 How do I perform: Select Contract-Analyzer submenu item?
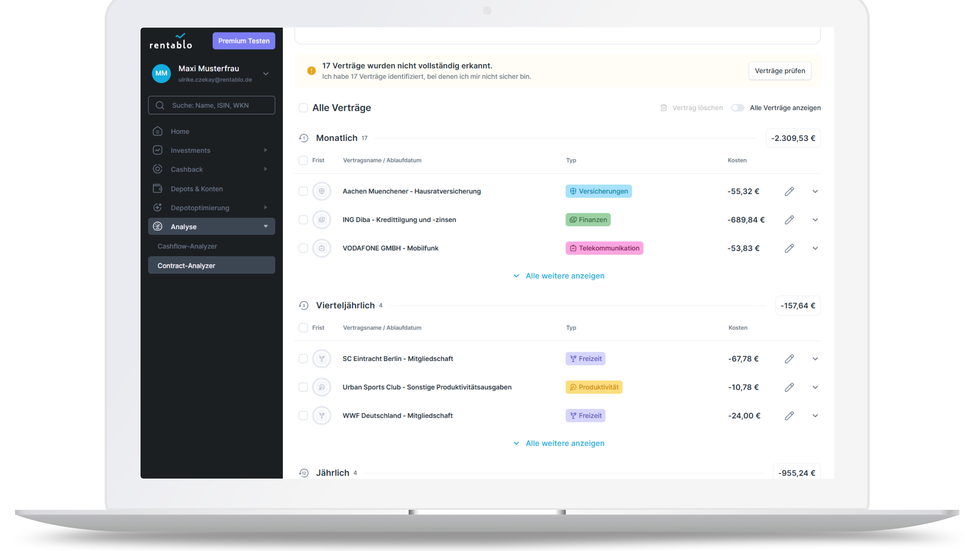click(212, 265)
